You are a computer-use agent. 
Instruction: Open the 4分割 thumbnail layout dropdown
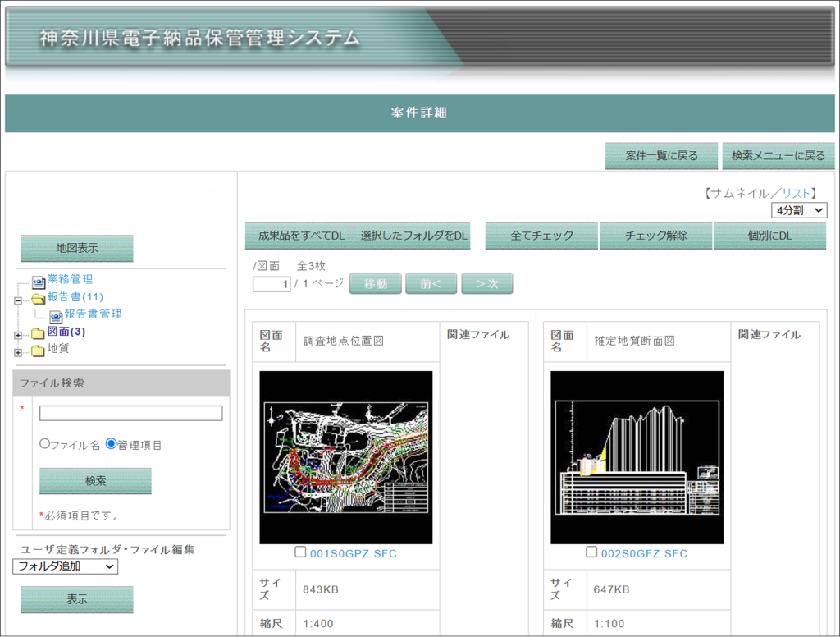pos(799,211)
